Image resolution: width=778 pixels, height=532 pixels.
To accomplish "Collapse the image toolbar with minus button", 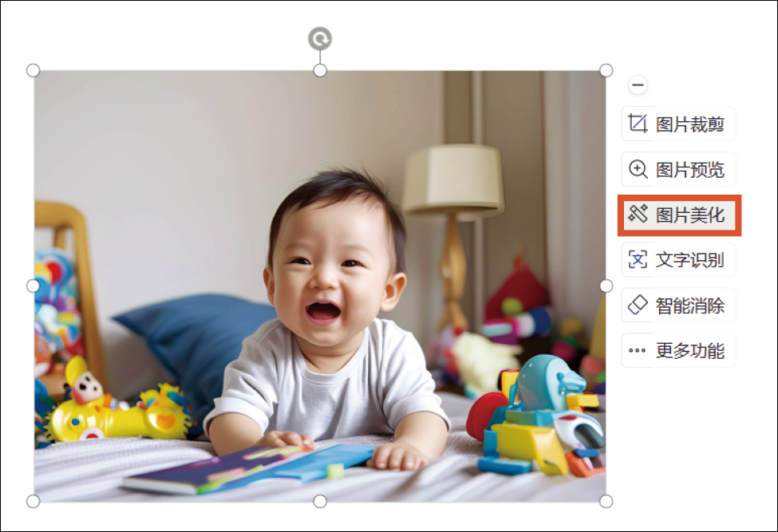I will coord(638,85).
